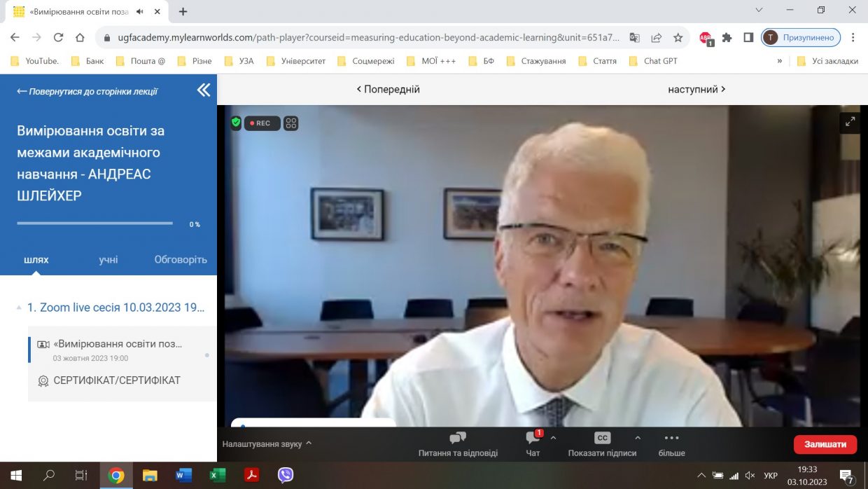Enter fullscreen with the expand arrows icon
This screenshot has width=868, height=489.
pyautogui.click(x=850, y=122)
